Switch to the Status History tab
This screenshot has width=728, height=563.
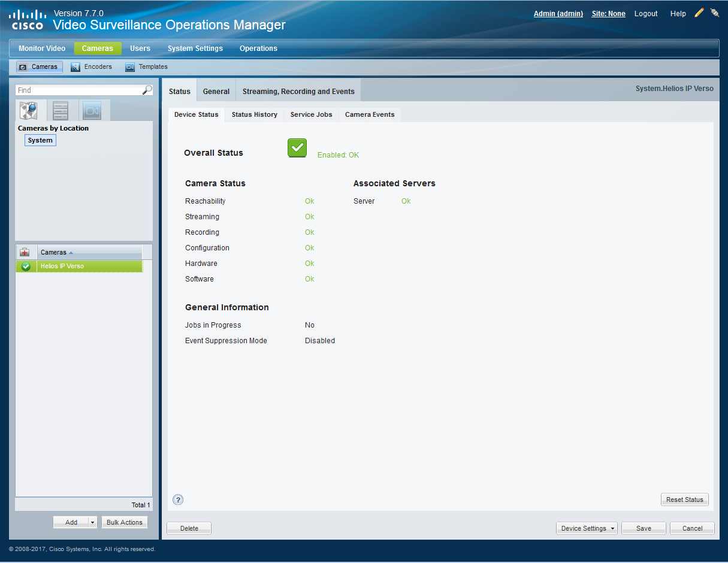[254, 114]
